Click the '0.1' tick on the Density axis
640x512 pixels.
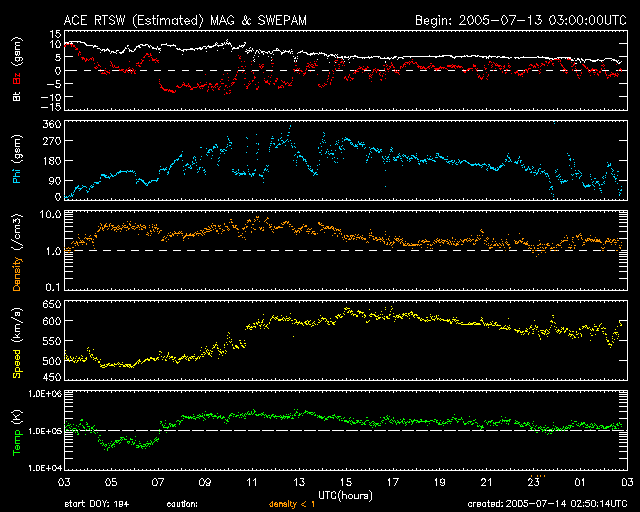(x=53, y=287)
